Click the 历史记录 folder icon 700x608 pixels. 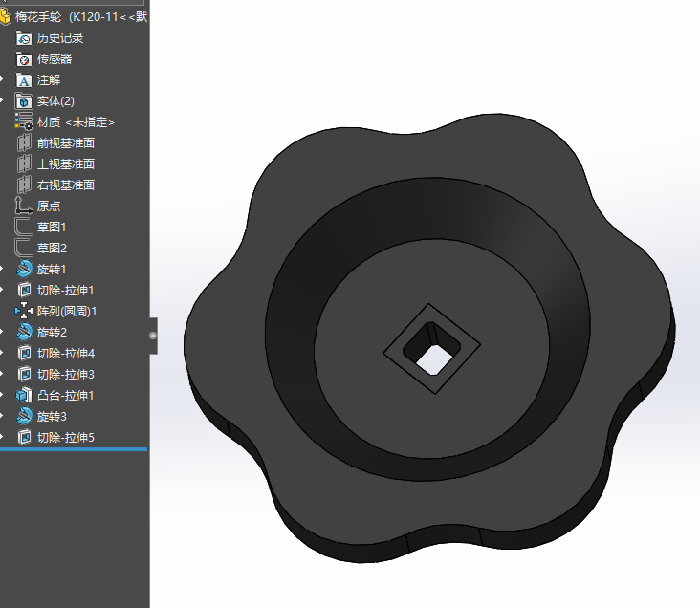click(x=24, y=38)
